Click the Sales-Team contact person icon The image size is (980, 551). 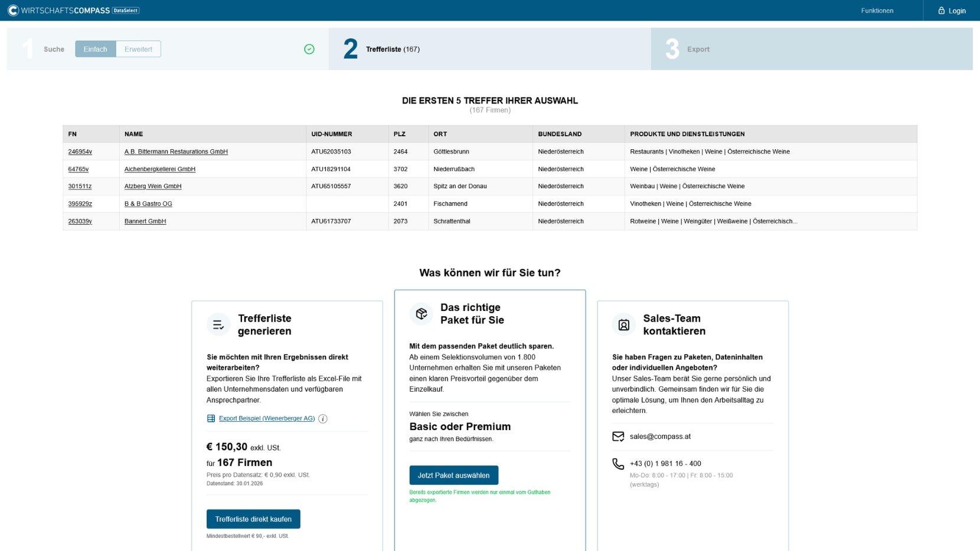point(624,324)
